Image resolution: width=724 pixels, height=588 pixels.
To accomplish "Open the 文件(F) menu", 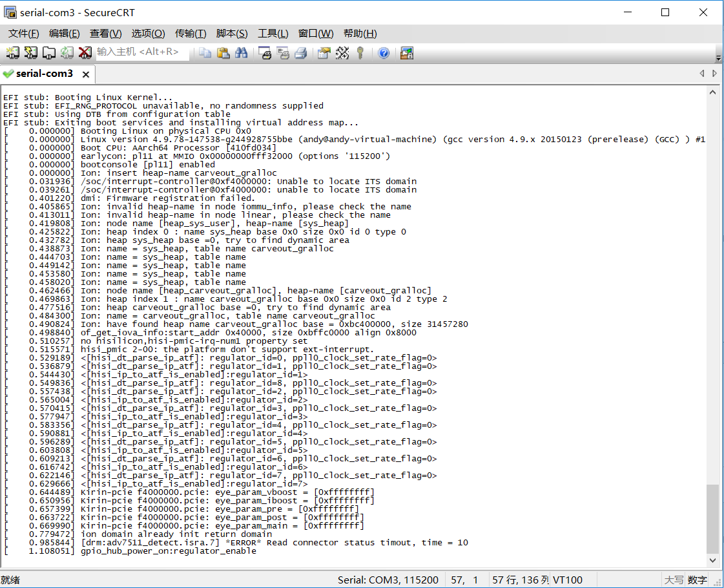I will pyautogui.click(x=23, y=34).
